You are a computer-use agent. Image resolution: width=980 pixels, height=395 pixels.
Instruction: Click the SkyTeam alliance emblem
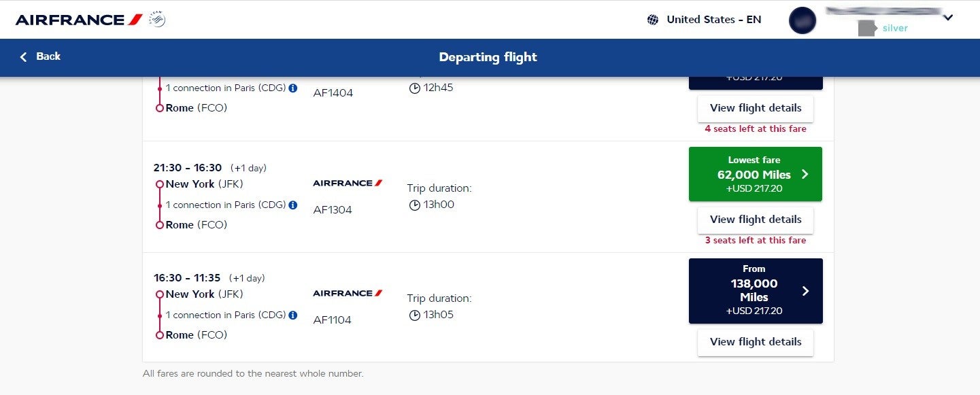156,19
